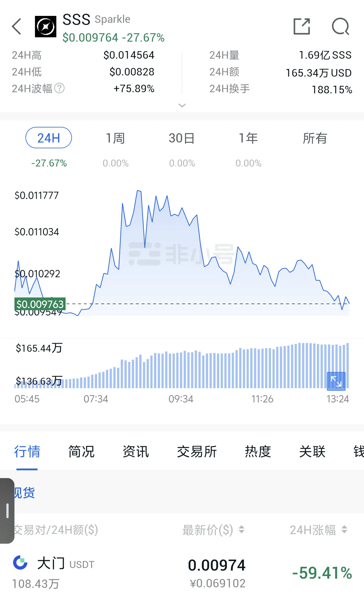
Task: Expand more stats with down chevron
Action: coord(182,105)
